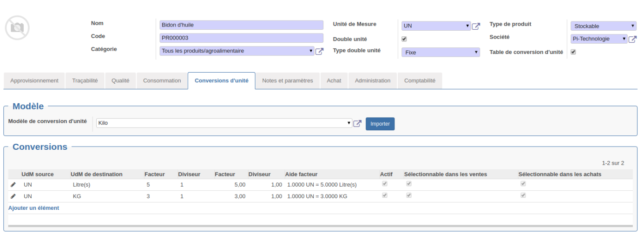Open external link next to Société dropdown
This screenshot has width=644, height=234.
pos(632,39)
